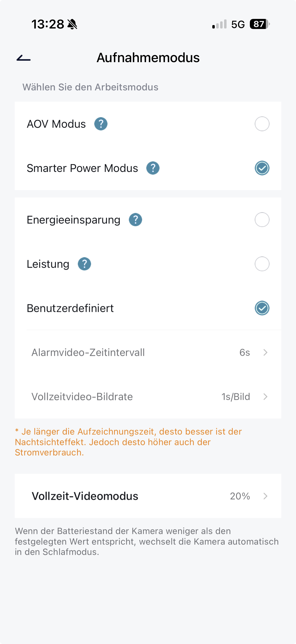
Task: Open help for AOV Modus
Action: (101, 124)
